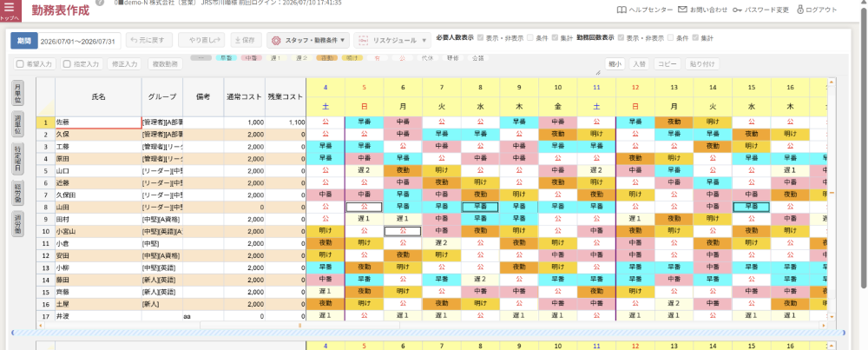Select the orange 夜勤 shift chip
This screenshot has width=868, height=350.
(326, 57)
